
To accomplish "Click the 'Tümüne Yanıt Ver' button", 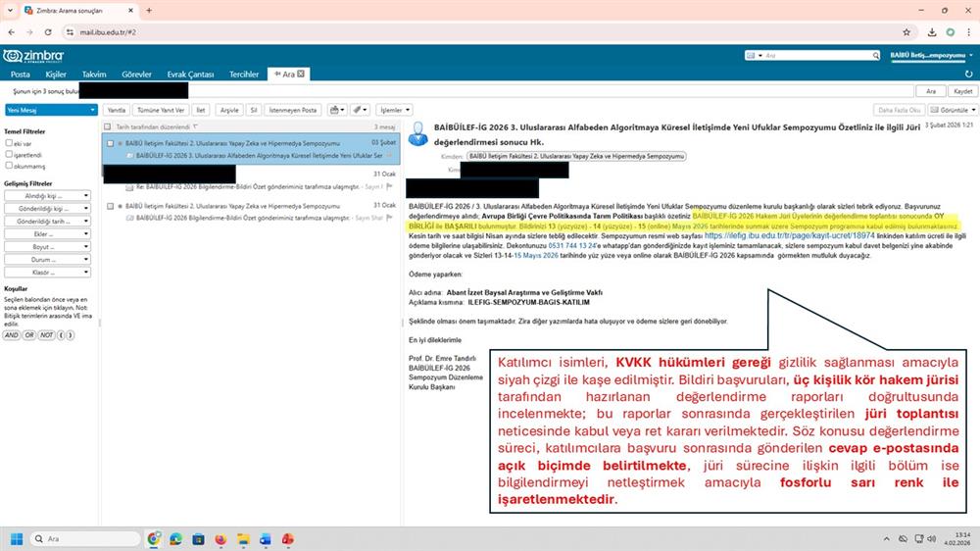I will (160, 110).
